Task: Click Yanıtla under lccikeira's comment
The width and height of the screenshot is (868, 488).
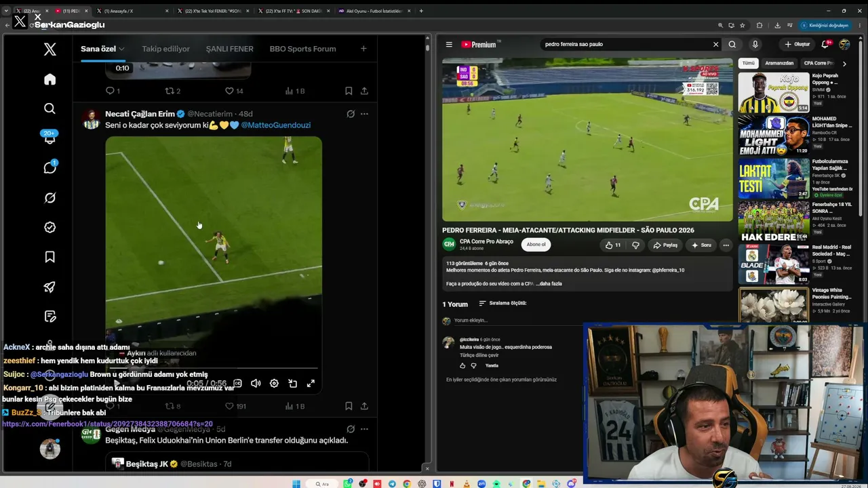Action: tap(492, 366)
